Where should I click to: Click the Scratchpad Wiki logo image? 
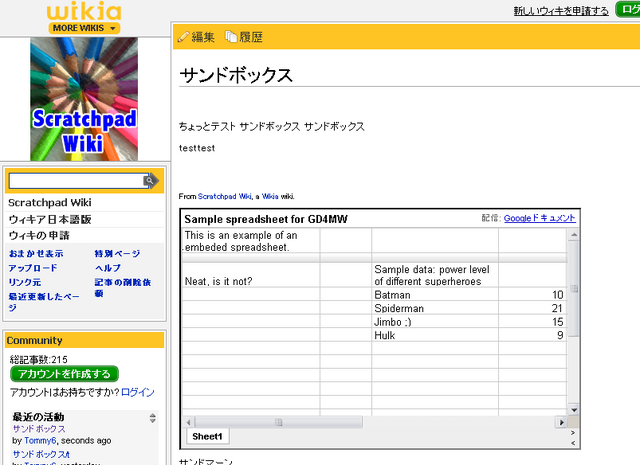84,99
